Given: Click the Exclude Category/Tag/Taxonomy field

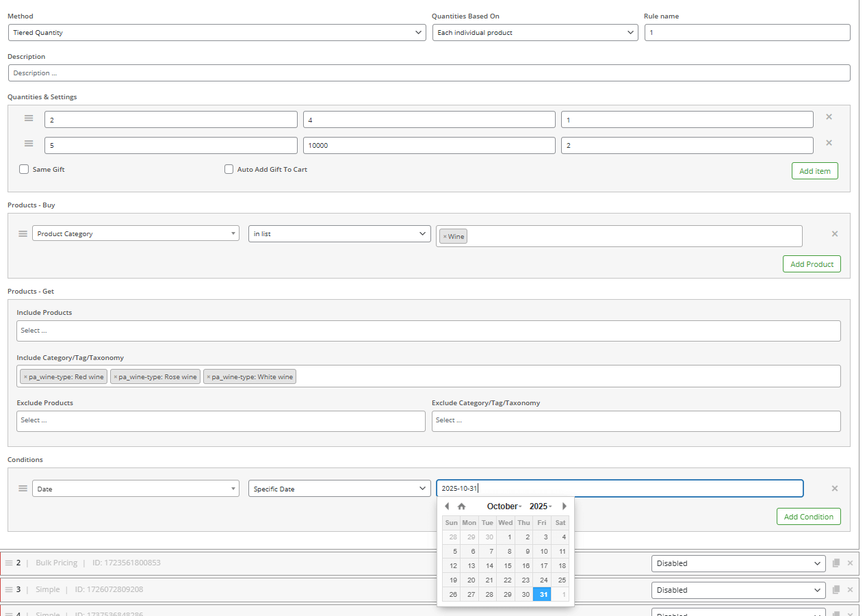Looking at the screenshot, I should (636, 421).
